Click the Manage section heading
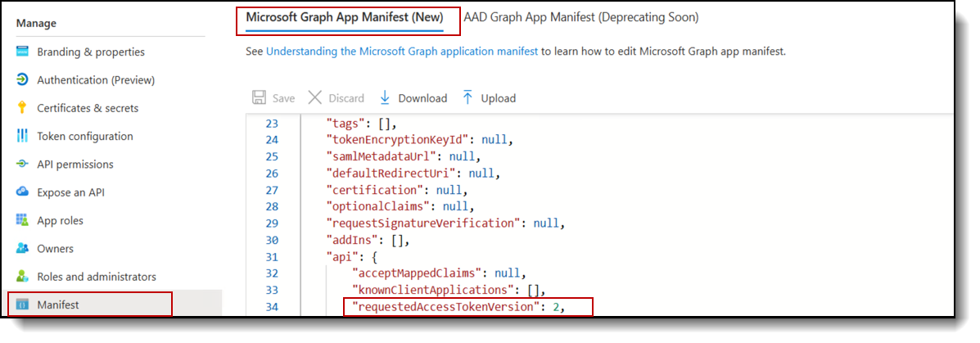 click(36, 24)
